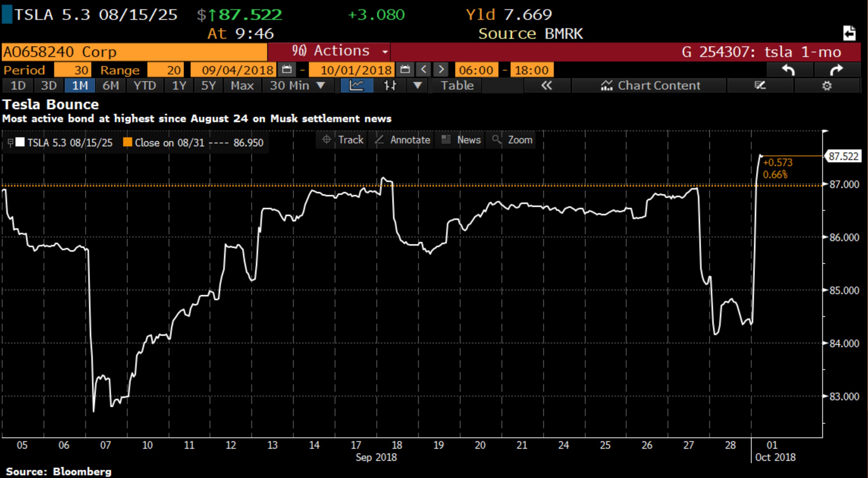The height and width of the screenshot is (478, 868).
Task: Click the redo arrow icon
Action: pyautogui.click(x=836, y=70)
